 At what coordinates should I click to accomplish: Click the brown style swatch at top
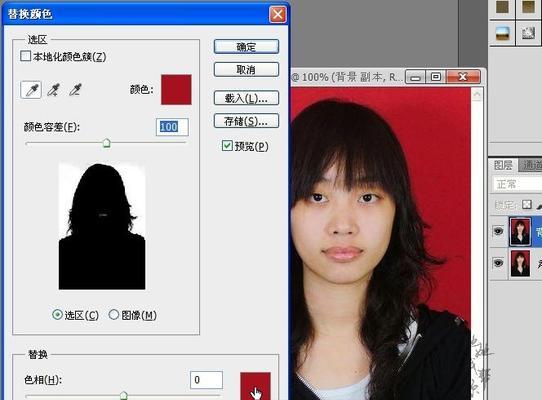(x=502, y=7)
